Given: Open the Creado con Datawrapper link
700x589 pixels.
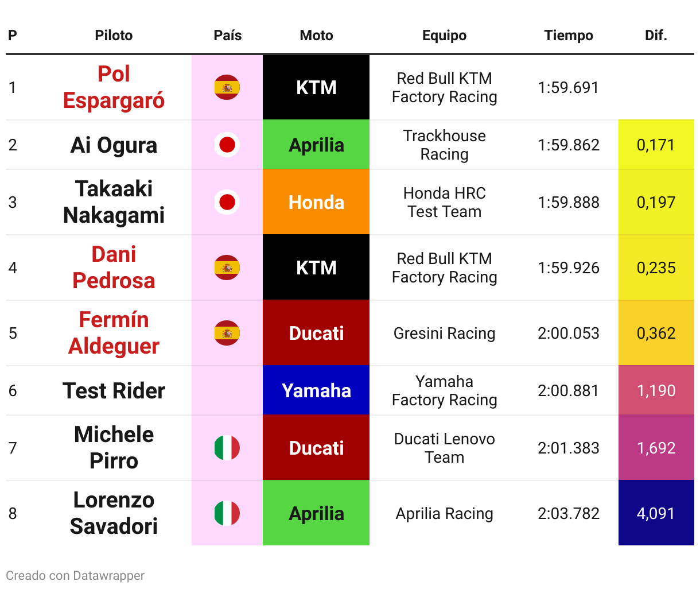Looking at the screenshot, I should click(x=75, y=575).
